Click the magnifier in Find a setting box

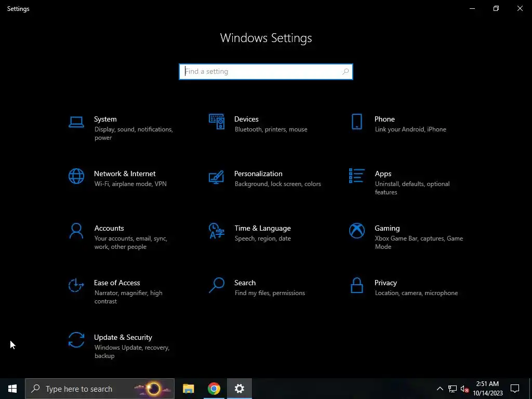pyautogui.click(x=345, y=72)
